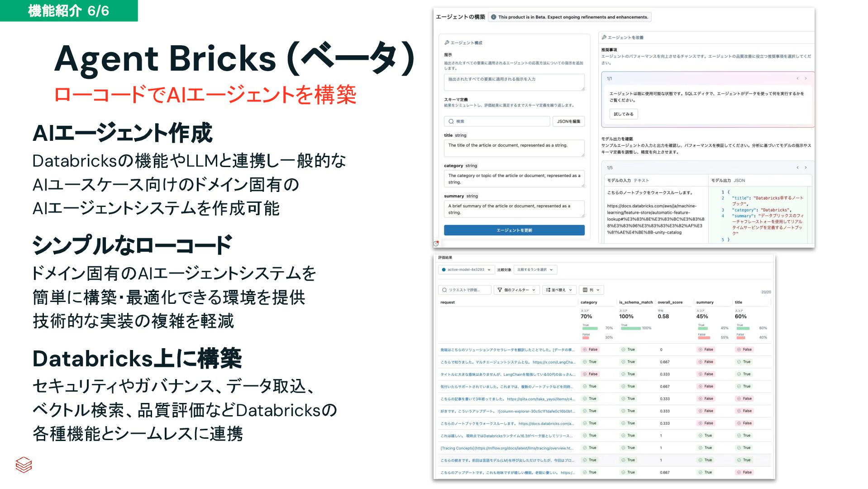Open the 列 columns dropdown
Screen dimensions: 868x489
tap(591, 290)
